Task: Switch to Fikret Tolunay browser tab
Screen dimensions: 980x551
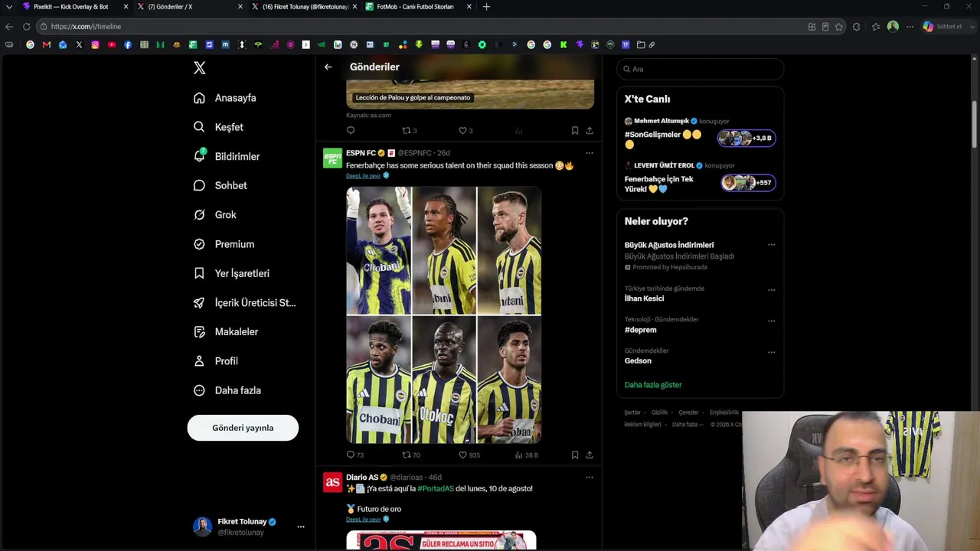Action: (304, 7)
